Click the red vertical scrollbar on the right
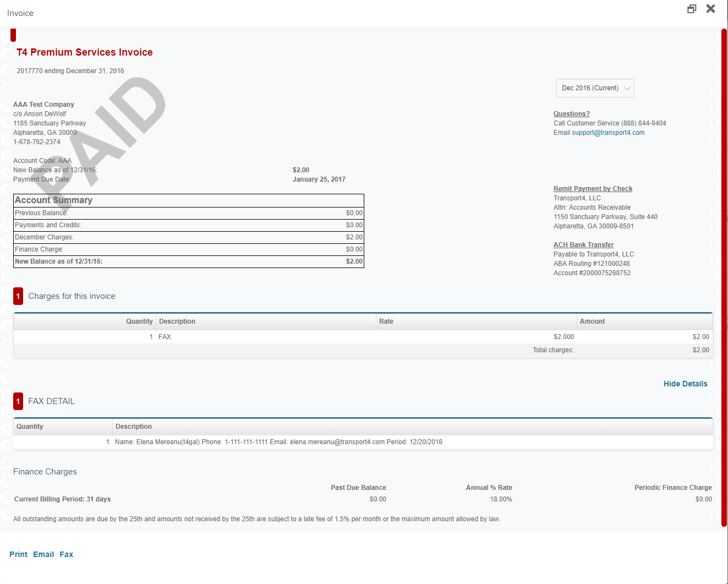Image resolution: width=728 pixels, height=584 pixels. coord(724,275)
